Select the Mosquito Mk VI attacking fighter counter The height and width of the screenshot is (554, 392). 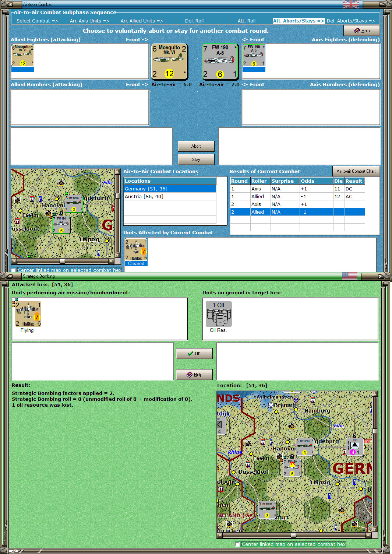coord(169,61)
